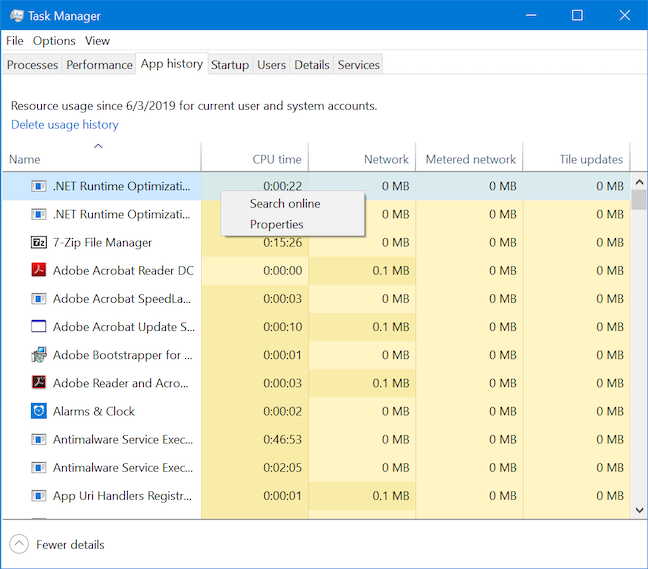Click the 7-Zip File Manager icon
The width and height of the screenshot is (648, 569).
pyautogui.click(x=38, y=243)
